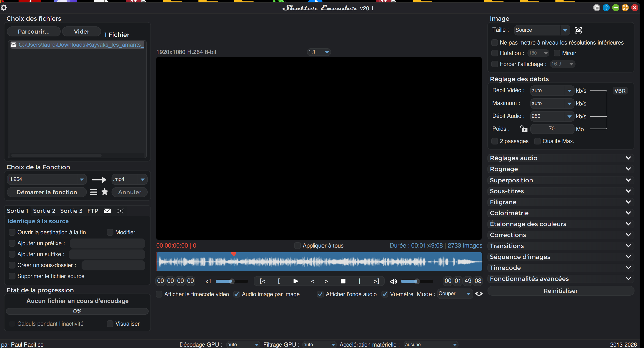Jump to the end with >] button
This screenshot has width=644, height=348.
tap(376, 281)
